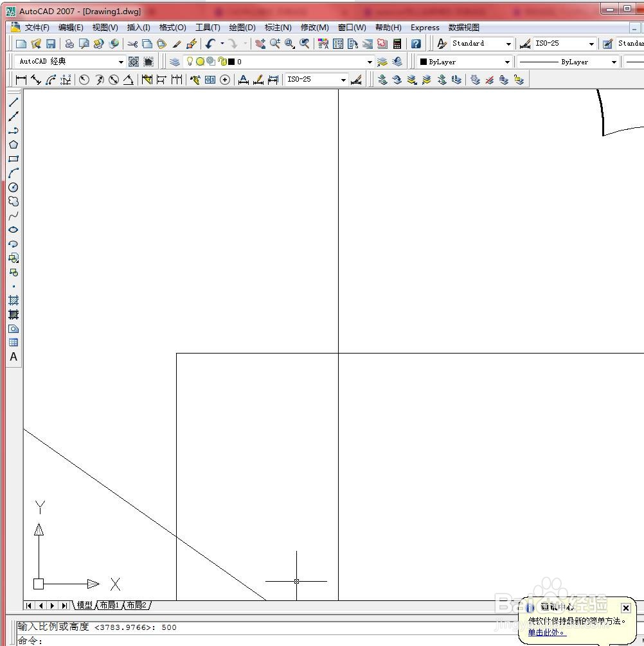Screen dimensions: 644x646
Task: Select the Rectangle tool
Action: coord(13,159)
